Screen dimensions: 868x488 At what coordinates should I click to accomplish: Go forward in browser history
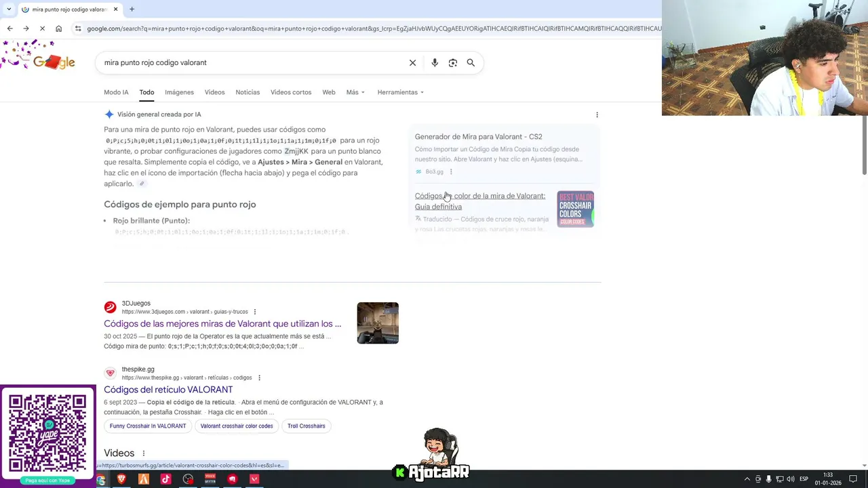[x=26, y=28]
